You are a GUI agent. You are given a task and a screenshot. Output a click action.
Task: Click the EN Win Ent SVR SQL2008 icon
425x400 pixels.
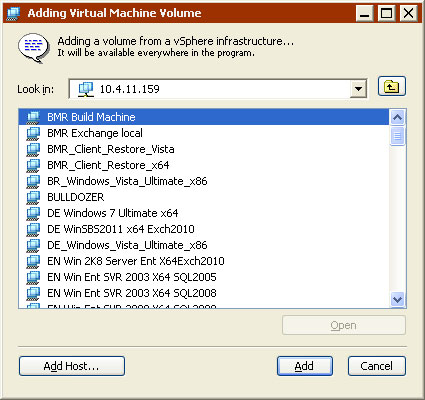[33, 293]
